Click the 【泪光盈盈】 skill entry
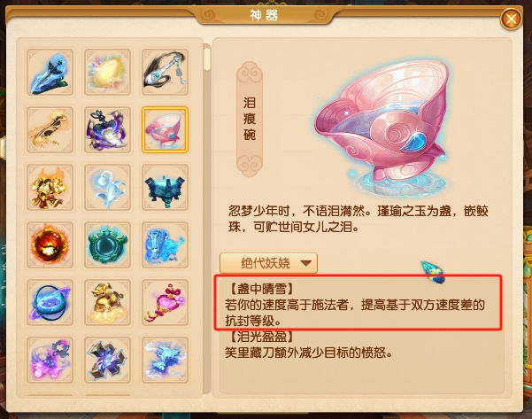Viewport: 532px width, 419px height. [x=309, y=345]
